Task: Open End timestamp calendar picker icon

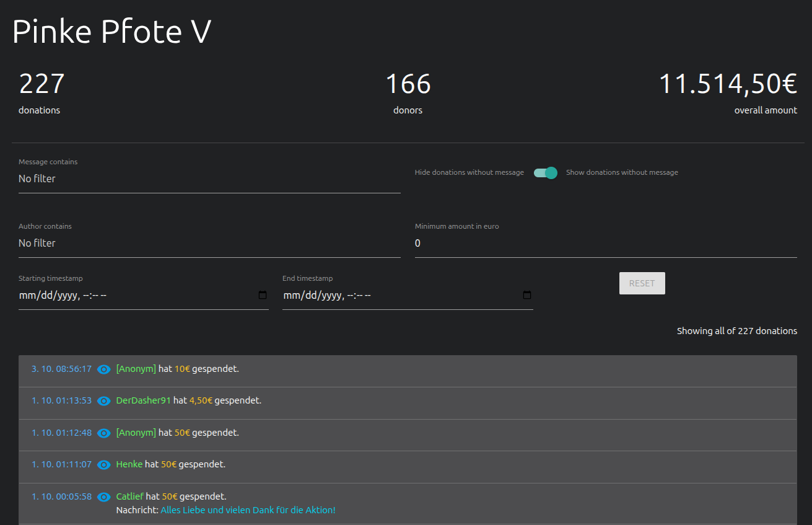Action: coord(527,295)
